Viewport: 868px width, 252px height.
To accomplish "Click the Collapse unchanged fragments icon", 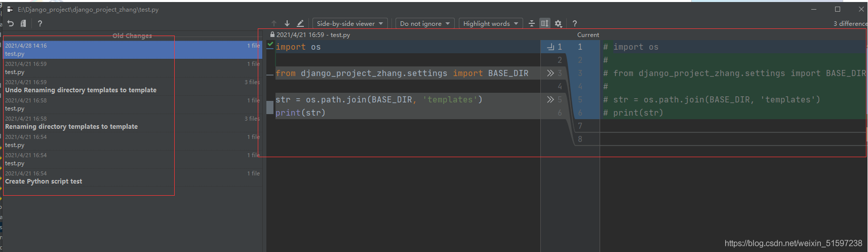I will tap(531, 23).
